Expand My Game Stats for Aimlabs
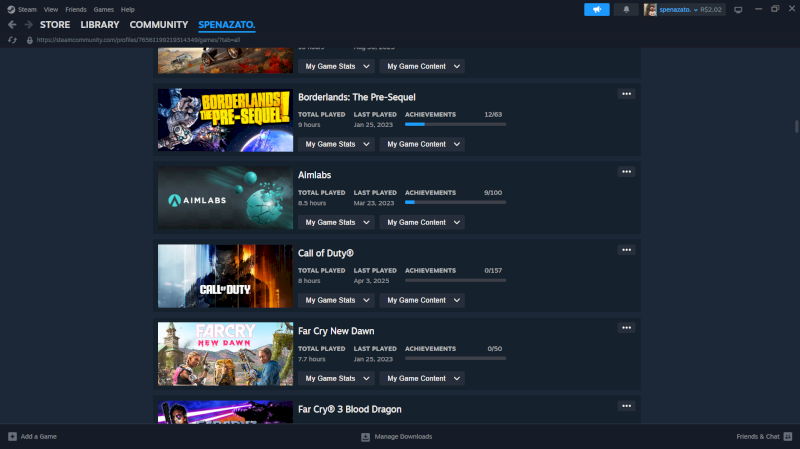 pos(336,222)
